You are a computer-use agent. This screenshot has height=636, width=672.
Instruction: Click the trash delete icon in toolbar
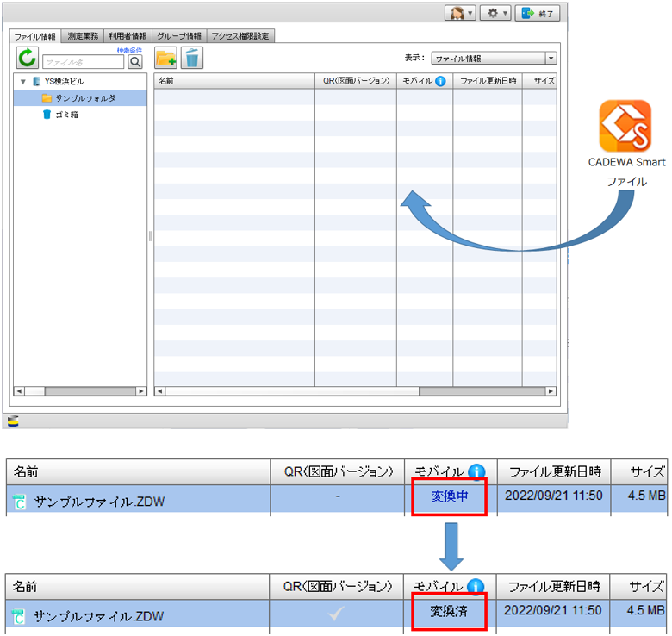[192, 58]
